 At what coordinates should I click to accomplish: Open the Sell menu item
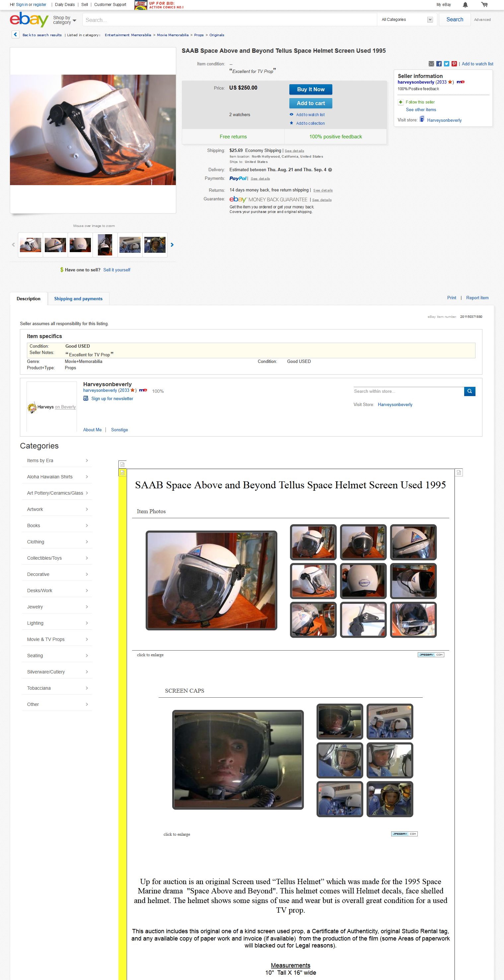(x=85, y=5)
